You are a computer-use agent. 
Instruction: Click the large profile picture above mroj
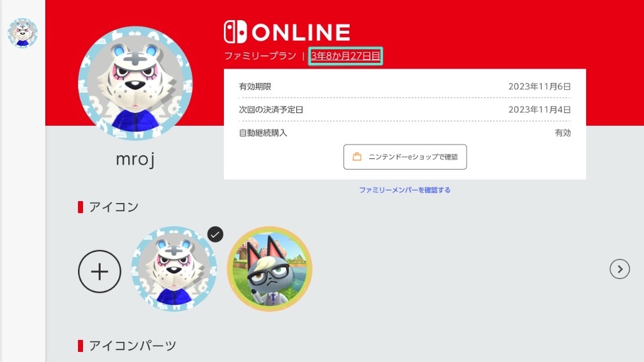tap(135, 84)
